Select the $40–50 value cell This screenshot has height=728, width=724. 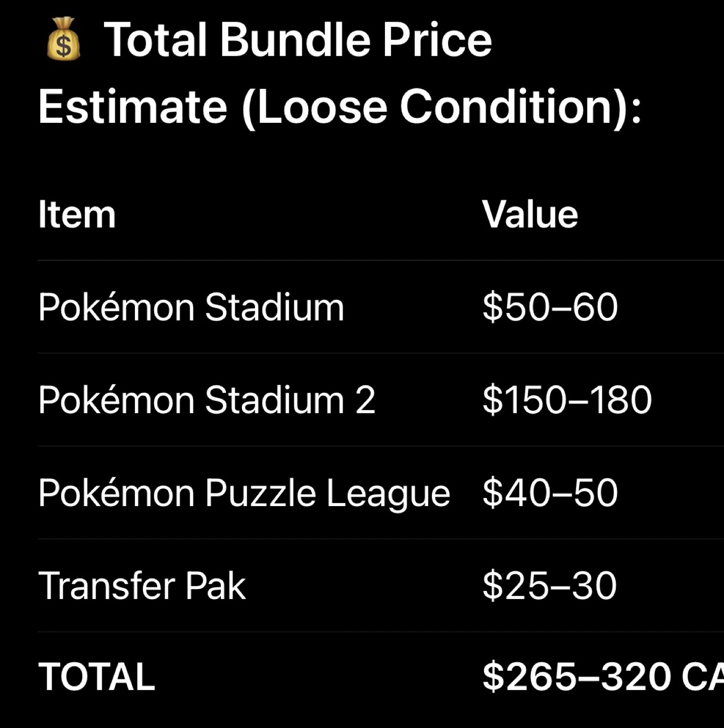[x=550, y=493]
